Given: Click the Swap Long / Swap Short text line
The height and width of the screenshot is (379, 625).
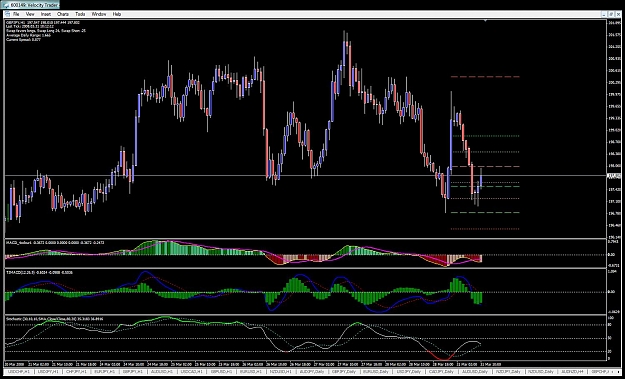Looking at the screenshot, I should point(46,31).
